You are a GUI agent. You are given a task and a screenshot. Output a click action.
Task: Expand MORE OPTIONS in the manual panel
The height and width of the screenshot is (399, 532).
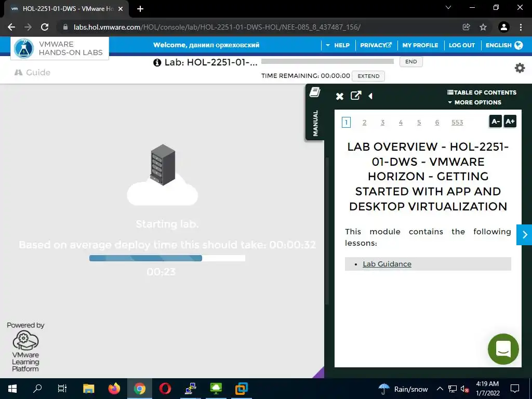(x=474, y=102)
